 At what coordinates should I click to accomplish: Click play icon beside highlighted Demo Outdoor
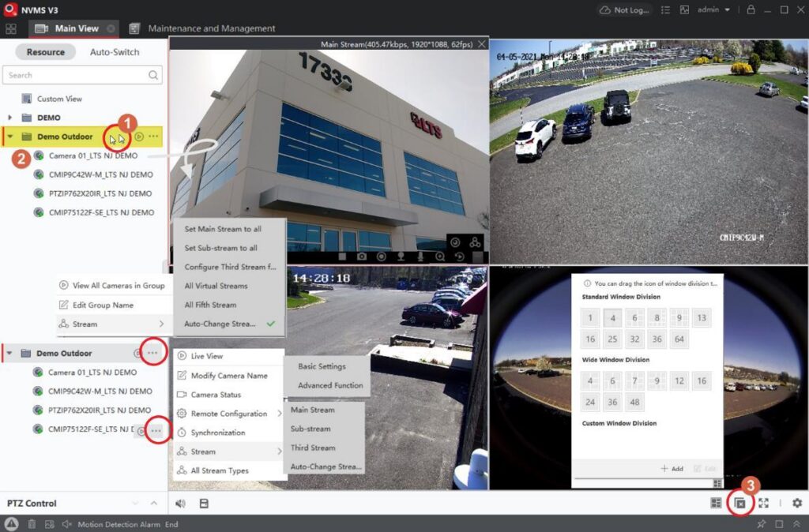(139, 137)
